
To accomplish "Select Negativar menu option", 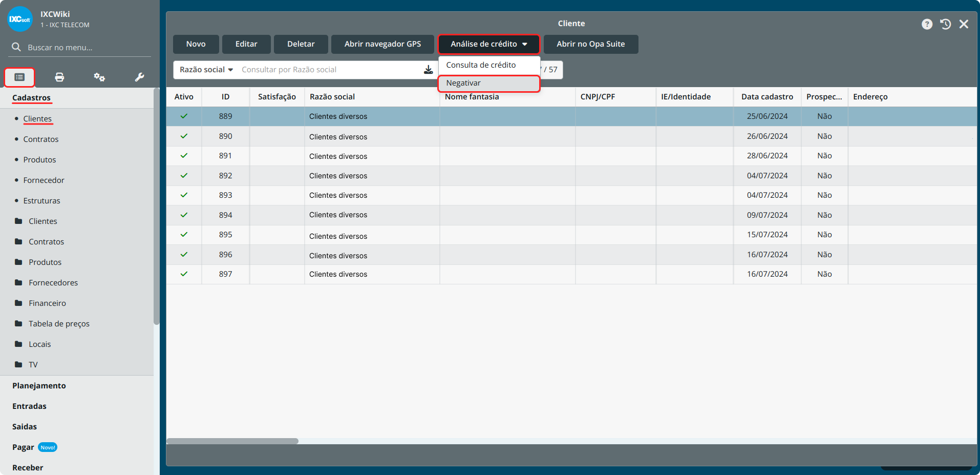I will tap(489, 83).
